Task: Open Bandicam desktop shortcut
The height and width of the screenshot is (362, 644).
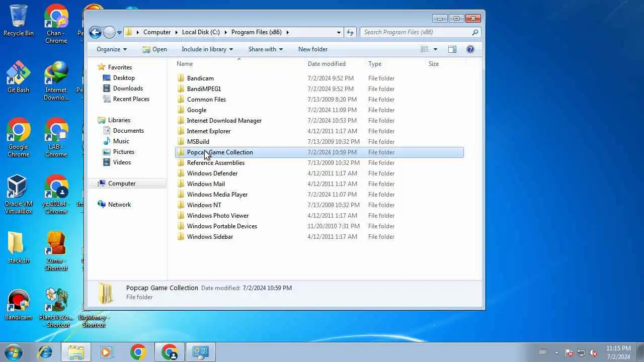Action: pos(19,305)
